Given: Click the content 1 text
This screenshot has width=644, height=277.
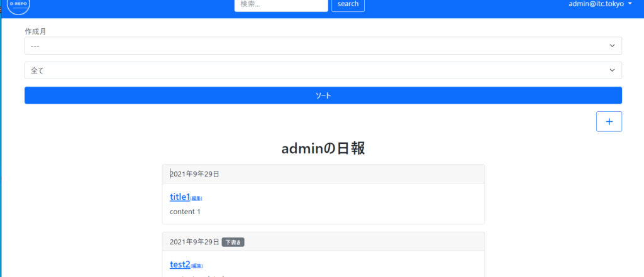Looking at the screenshot, I should [x=185, y=212].
